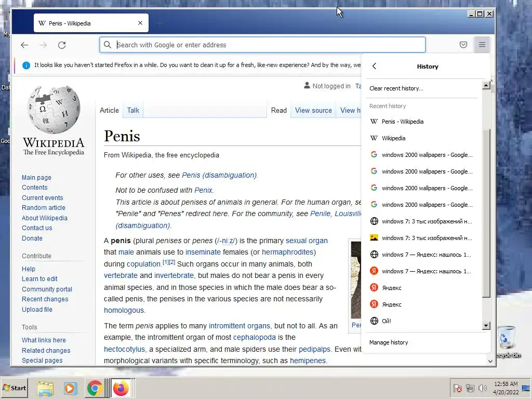
Task: Click the Donate link
Action: click(x=32, y=238)
